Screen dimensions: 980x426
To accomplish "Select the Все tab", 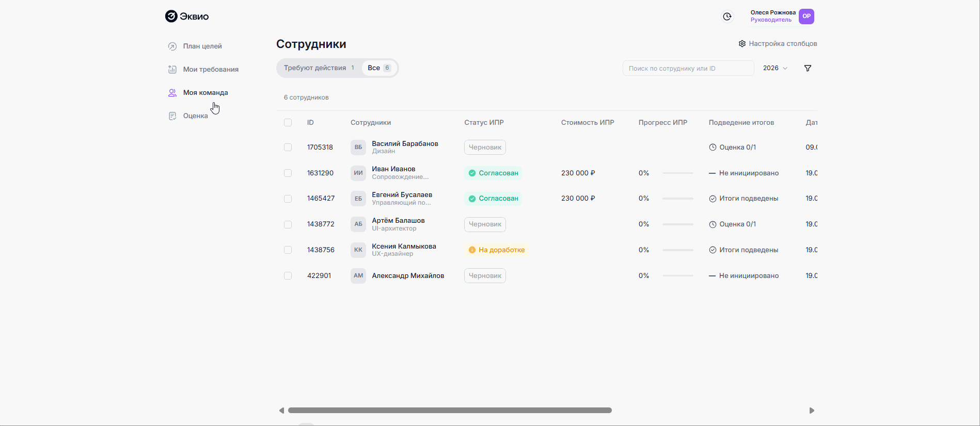I will (x=379, y=68).
